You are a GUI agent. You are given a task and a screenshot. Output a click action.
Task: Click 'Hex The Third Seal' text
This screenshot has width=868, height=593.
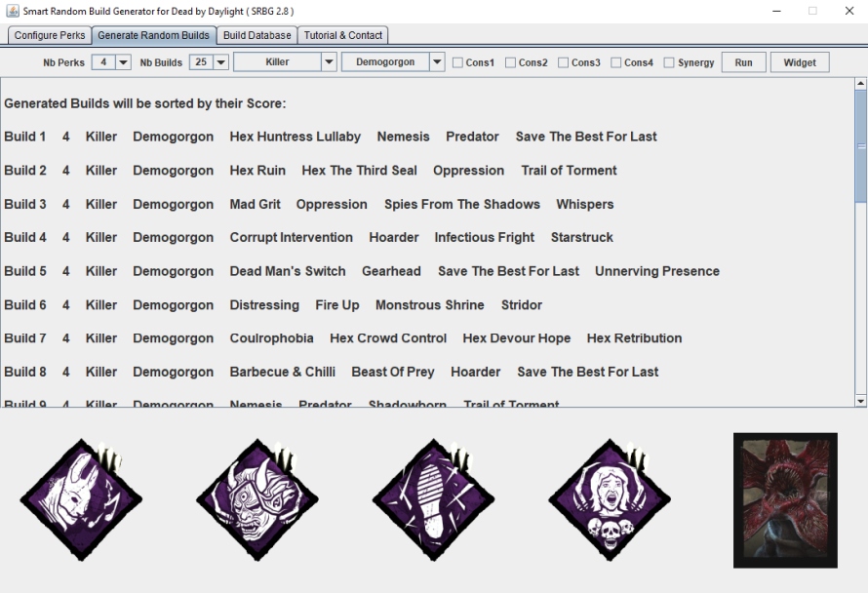(359, 171)
